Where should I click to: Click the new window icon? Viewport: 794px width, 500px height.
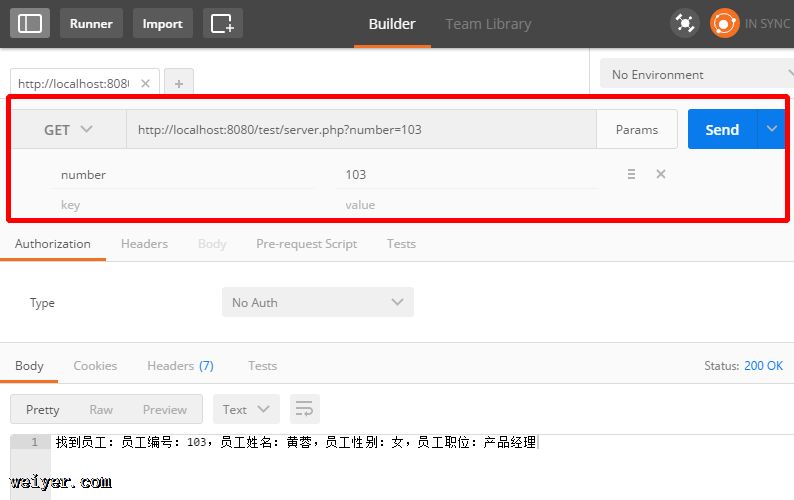(x=222, y=23)
